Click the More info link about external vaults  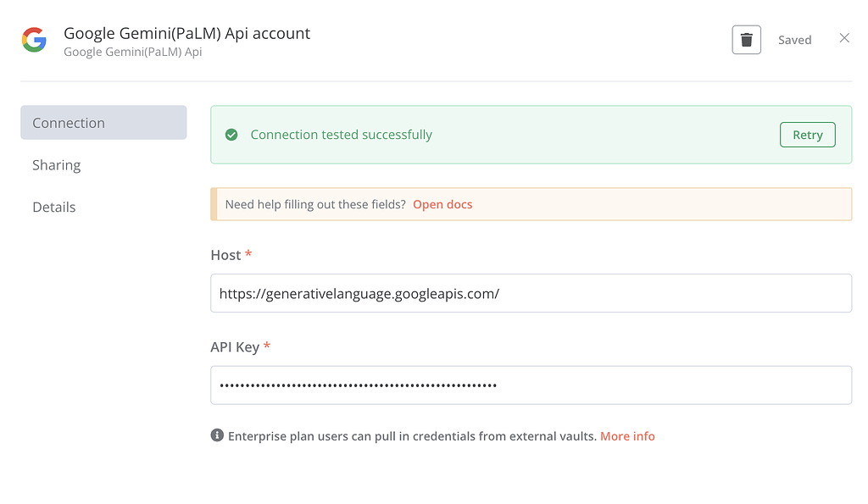pyautogui.click(x=627, y=435)
